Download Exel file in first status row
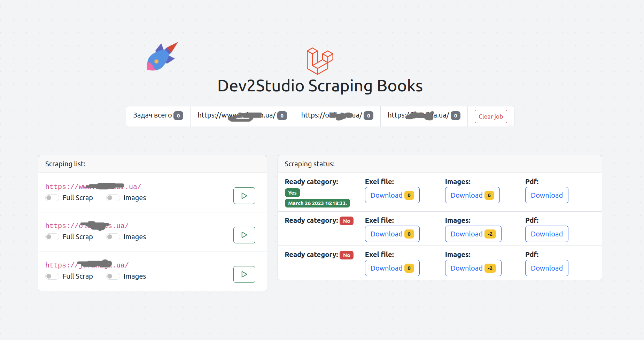The height and width of the screenshot is (340, 644). (392, 195)
